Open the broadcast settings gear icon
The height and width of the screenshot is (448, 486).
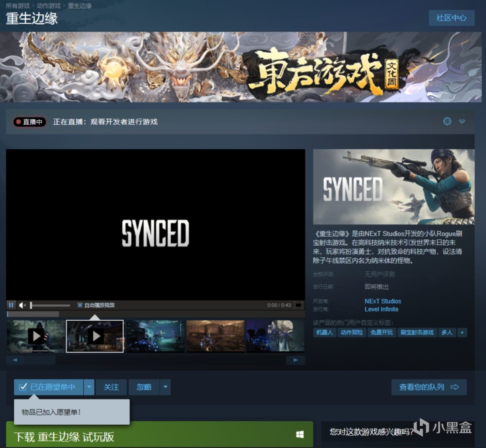(447, 121)
